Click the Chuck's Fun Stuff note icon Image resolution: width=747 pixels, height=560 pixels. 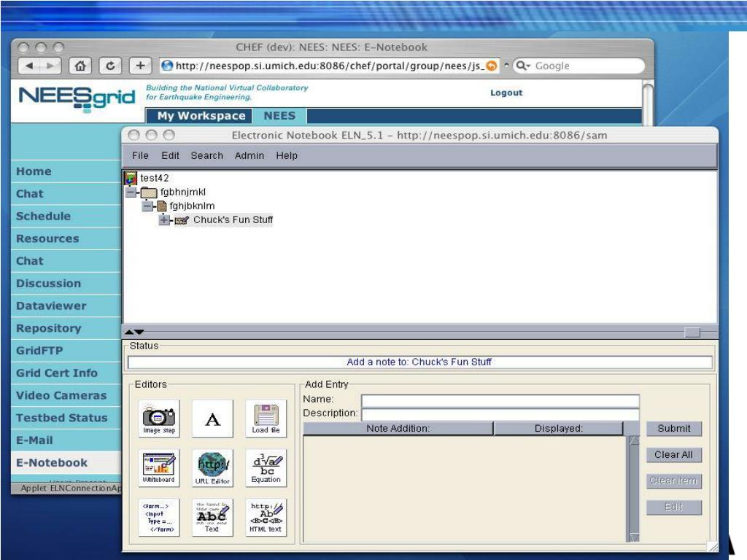tap(182, 220)
